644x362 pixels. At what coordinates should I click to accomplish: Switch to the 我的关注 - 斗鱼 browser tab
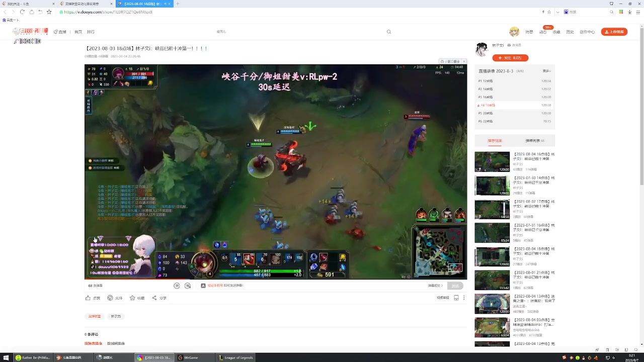[x=28, y=4]
